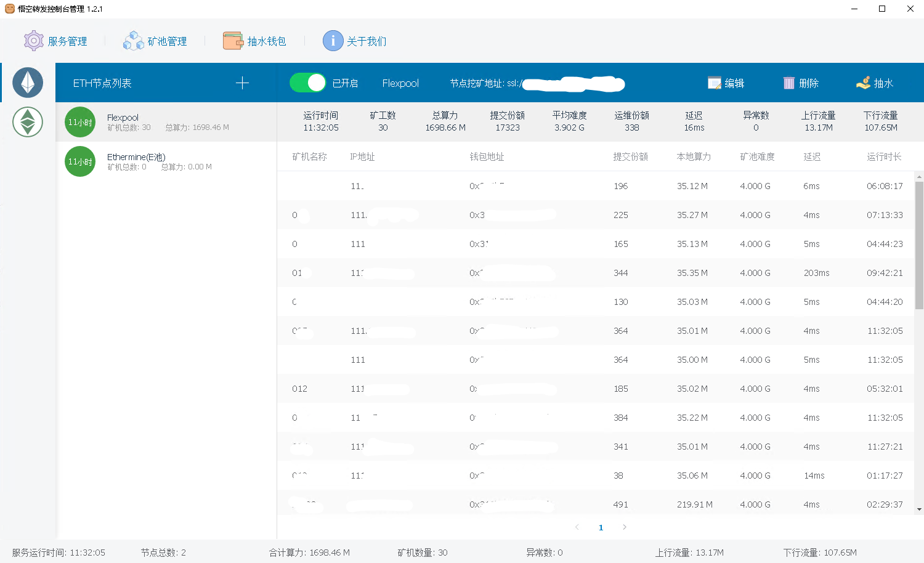
Task: Click 服务运行时间 in status bar
Action: point(59,553)
